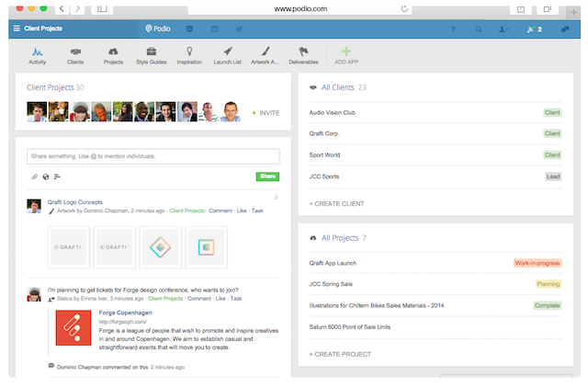Open the Deliverables app
This screenshot has width=588, height=387.
[303, 55]
